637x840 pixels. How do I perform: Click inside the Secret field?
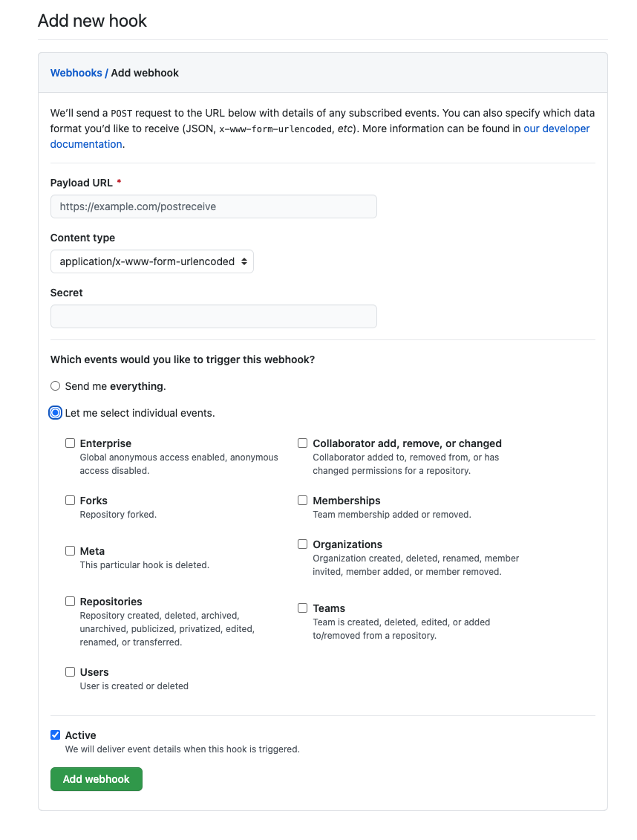pyautogui.click(x=213, y=316)
